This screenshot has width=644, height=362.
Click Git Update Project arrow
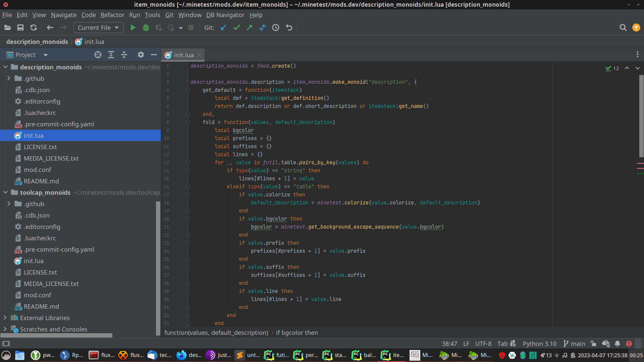click(223, 28)
